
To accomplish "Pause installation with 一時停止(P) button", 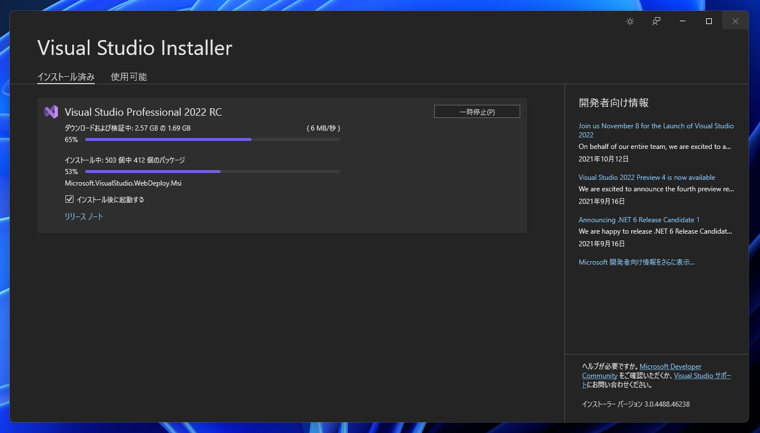I will tap(477, 112).
